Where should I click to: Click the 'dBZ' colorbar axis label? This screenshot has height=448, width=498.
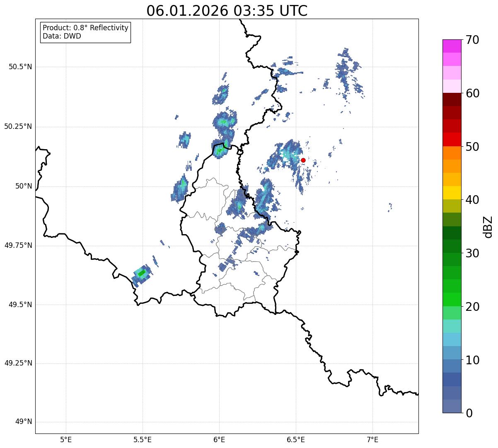point(488,226)
